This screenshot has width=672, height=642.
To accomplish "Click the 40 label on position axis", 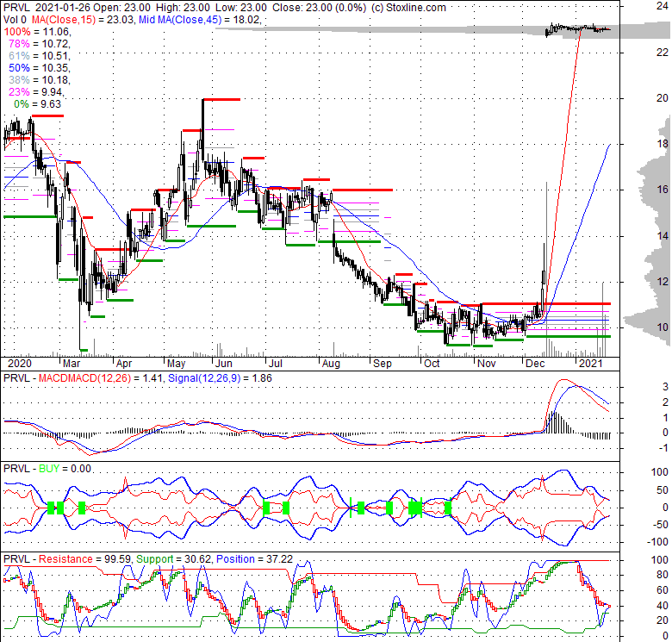I will tap(663, 606).
